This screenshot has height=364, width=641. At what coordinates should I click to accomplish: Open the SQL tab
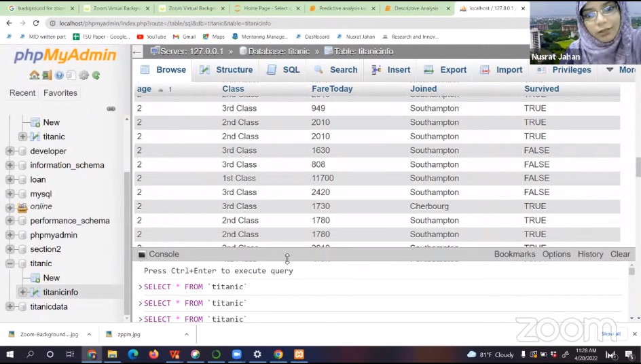click(x=283, y=70)
